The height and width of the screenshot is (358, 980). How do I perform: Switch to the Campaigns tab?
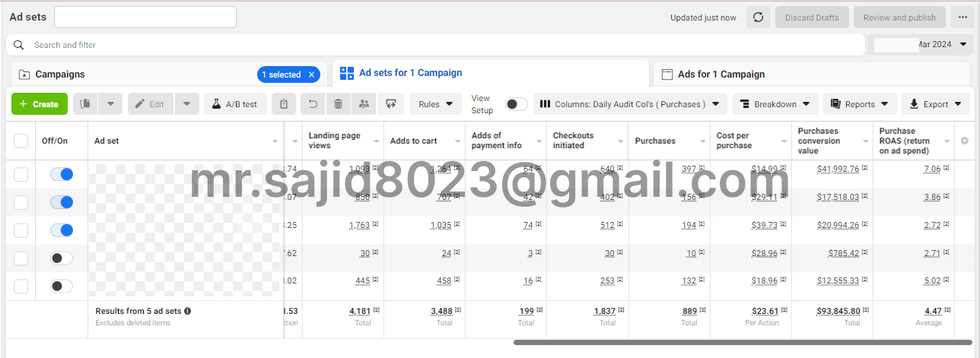coord(60,74)
